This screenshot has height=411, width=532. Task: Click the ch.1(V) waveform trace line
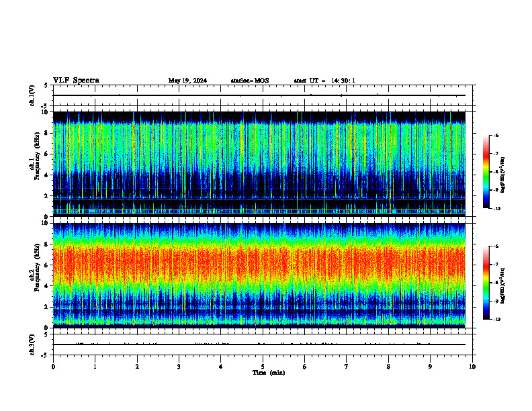tap(259, 95)
